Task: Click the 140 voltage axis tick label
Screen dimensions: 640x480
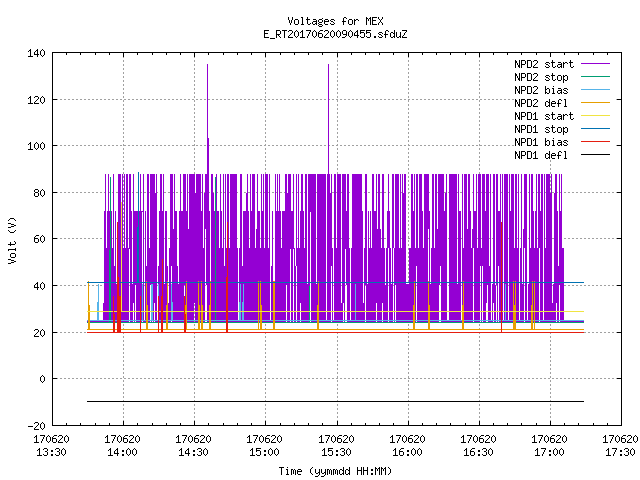Action: [x=36, y=53]
